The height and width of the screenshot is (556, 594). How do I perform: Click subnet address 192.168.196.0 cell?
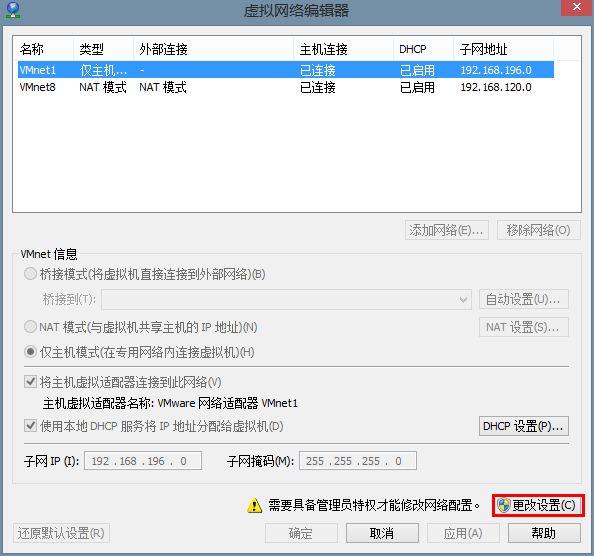496,70
